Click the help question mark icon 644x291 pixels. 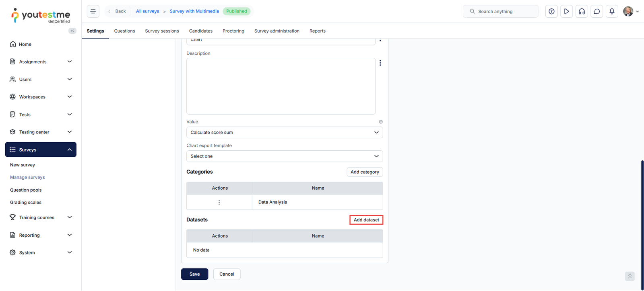pos(551,11)
